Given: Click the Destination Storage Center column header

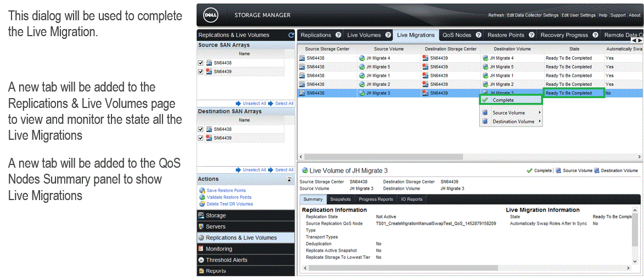Looking at the screenshot, I should (451, 49).
